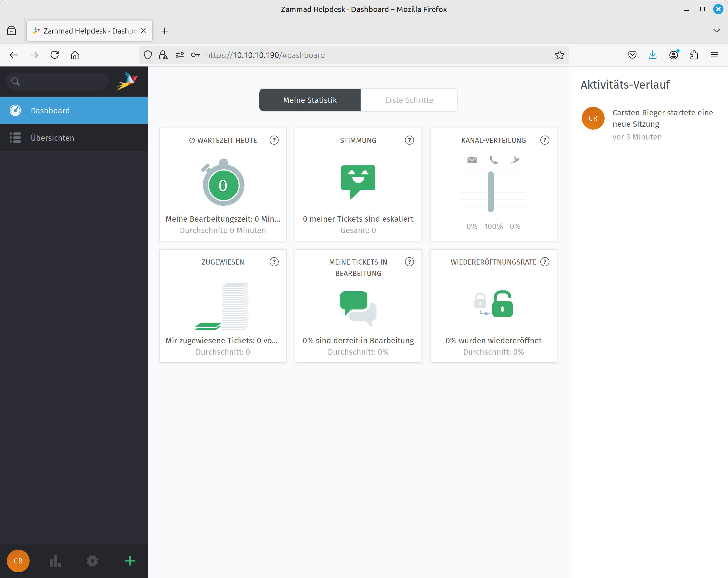Click the phone channel icon
This screenshot has height=578, width=728.
coord(494,160)
